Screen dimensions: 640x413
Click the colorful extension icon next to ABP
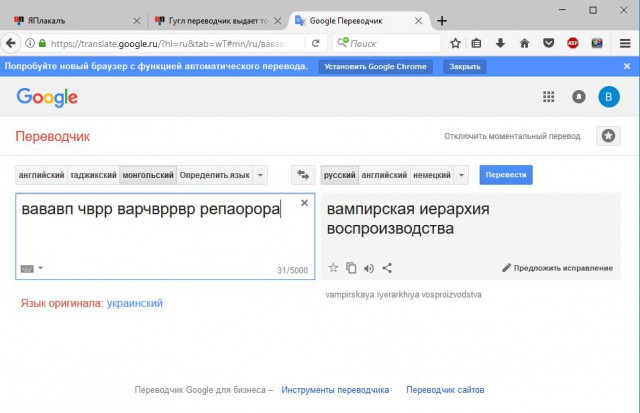pos(597,43)
